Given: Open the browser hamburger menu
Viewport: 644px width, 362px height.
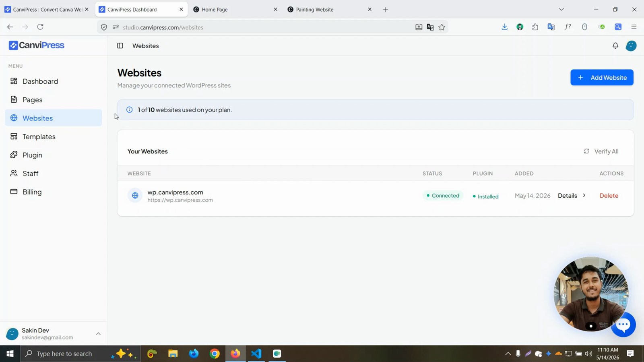Looking at the screenshot, I should point(634,27).
